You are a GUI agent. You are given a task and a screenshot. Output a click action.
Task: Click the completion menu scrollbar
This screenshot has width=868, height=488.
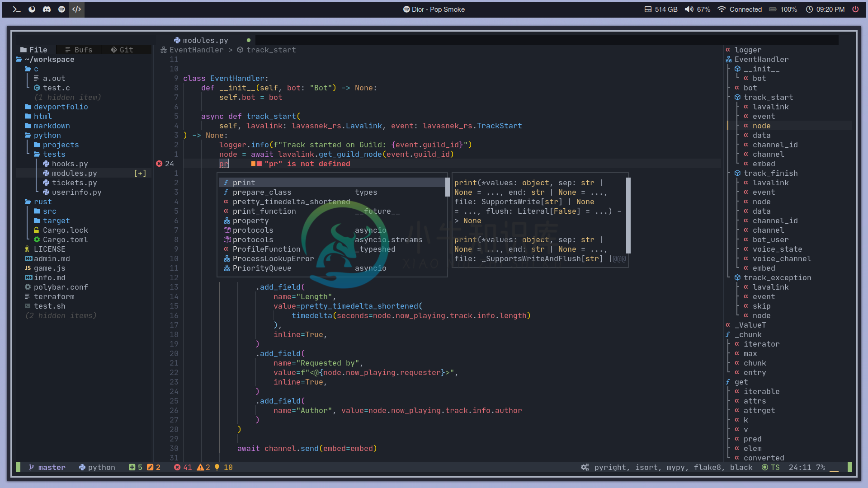point(448,187)
